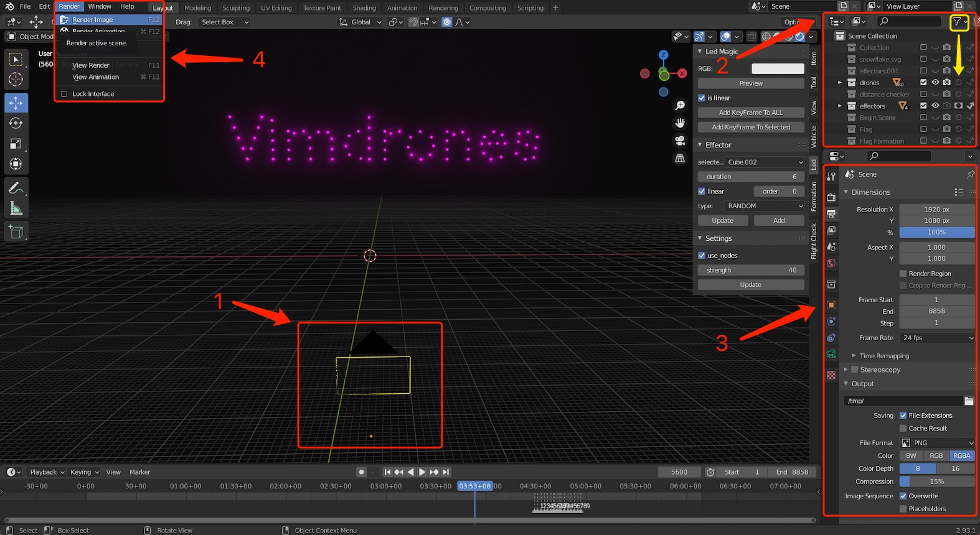Open the effector type RANDOM dropdown
The width and height of the screenshot is (980, 535).
[x=764, y=206]
